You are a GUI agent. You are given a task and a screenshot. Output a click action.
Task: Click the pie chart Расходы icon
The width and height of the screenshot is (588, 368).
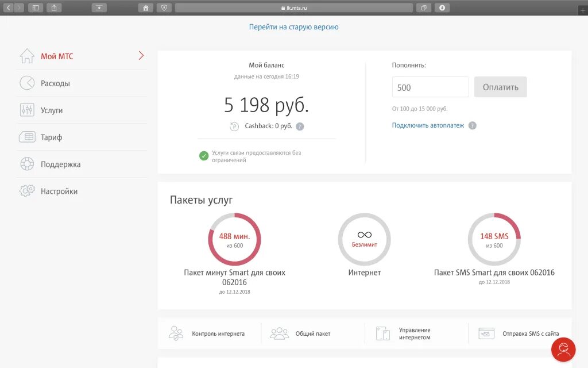pos(27,83)
